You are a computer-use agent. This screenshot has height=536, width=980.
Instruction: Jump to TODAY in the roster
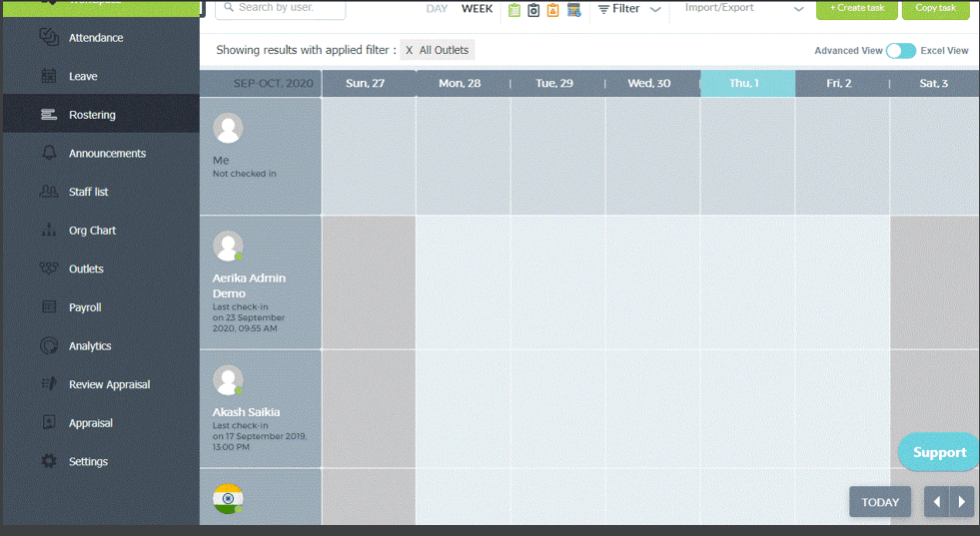[x=880, y=502]
